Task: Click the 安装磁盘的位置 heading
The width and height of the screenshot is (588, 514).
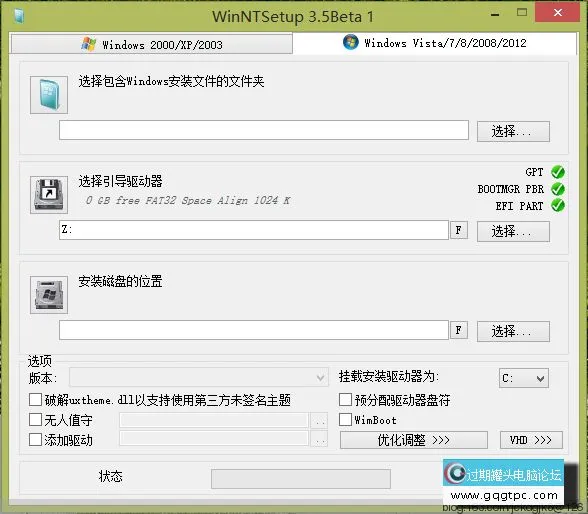Action: (120, 281)
